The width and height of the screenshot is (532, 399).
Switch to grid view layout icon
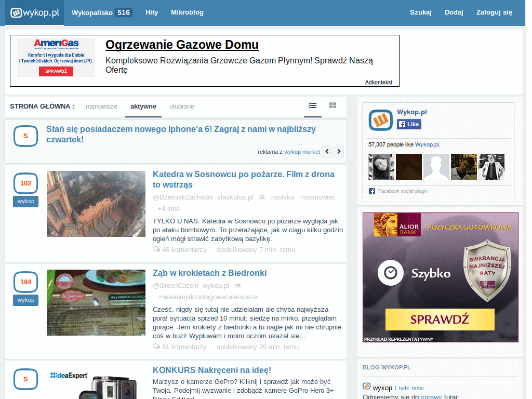pyautogui.click(x=333, y=105)
